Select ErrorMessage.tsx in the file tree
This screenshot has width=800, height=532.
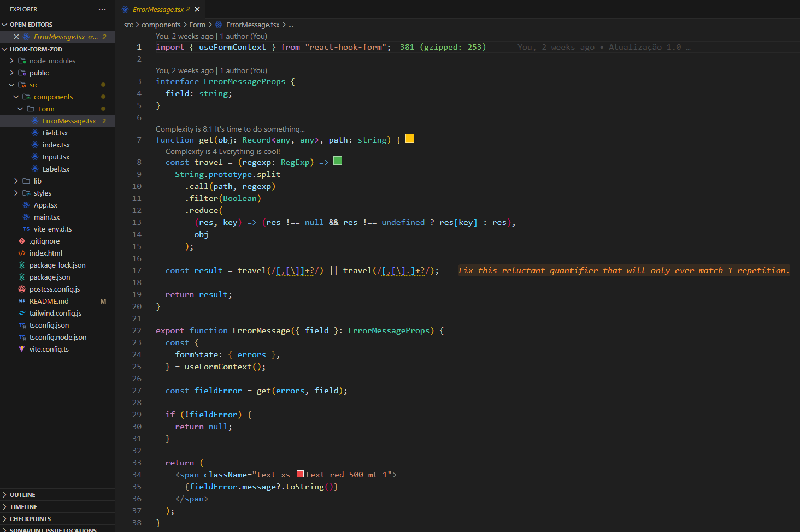[69, 121]
